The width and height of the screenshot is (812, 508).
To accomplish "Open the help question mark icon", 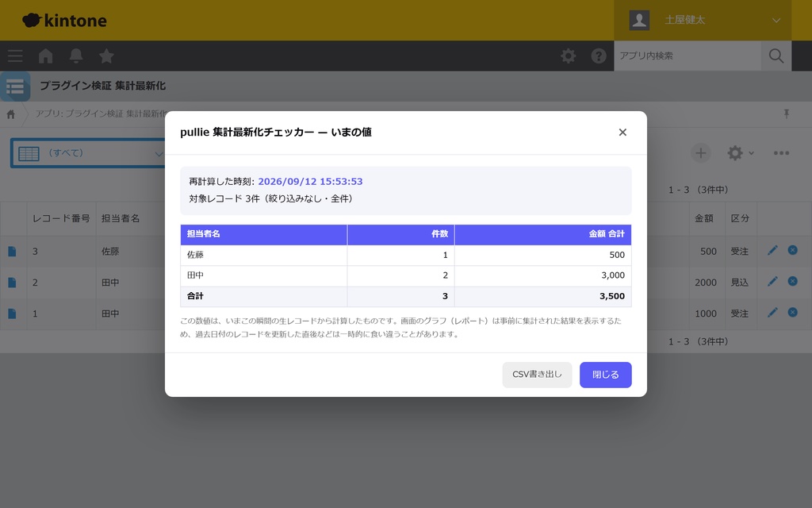I will (599, 56).
